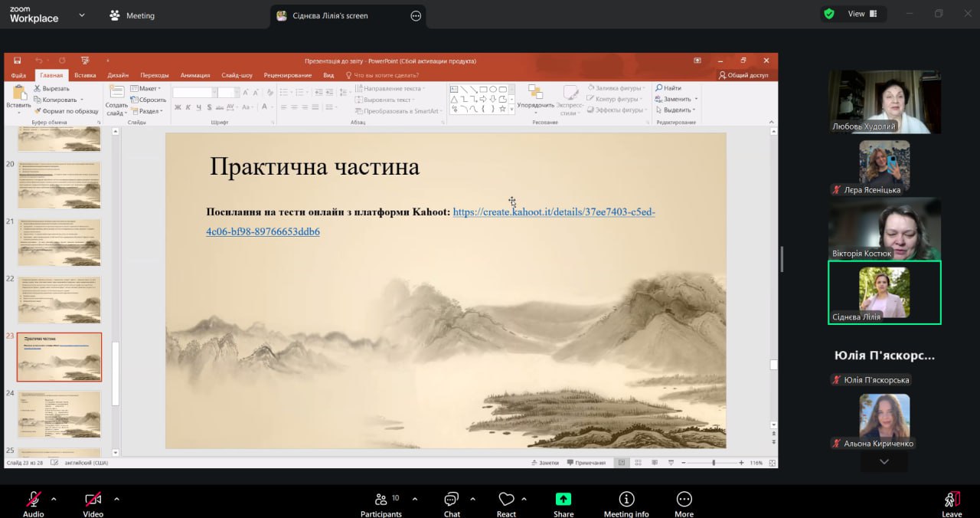This screenshot has width=980, height=518.
Task: Click the Leave meeting icon
Action: tap(952, 500)
